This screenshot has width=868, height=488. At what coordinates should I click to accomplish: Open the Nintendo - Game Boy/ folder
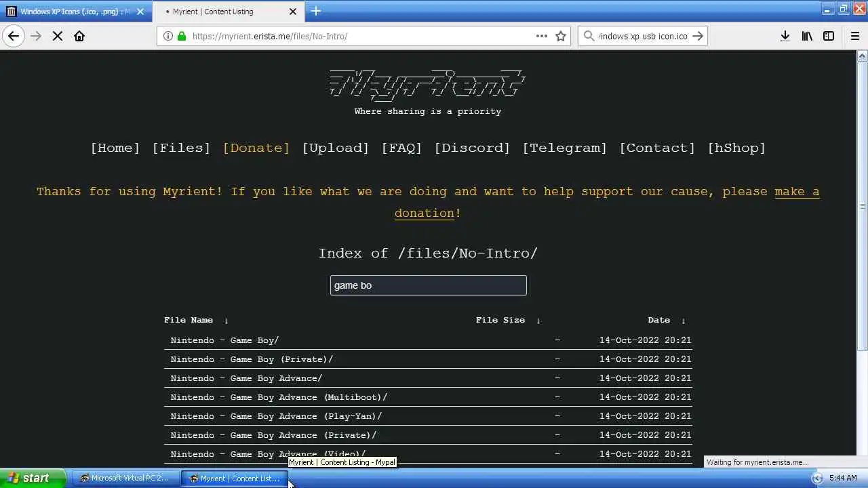click(225, 340)
